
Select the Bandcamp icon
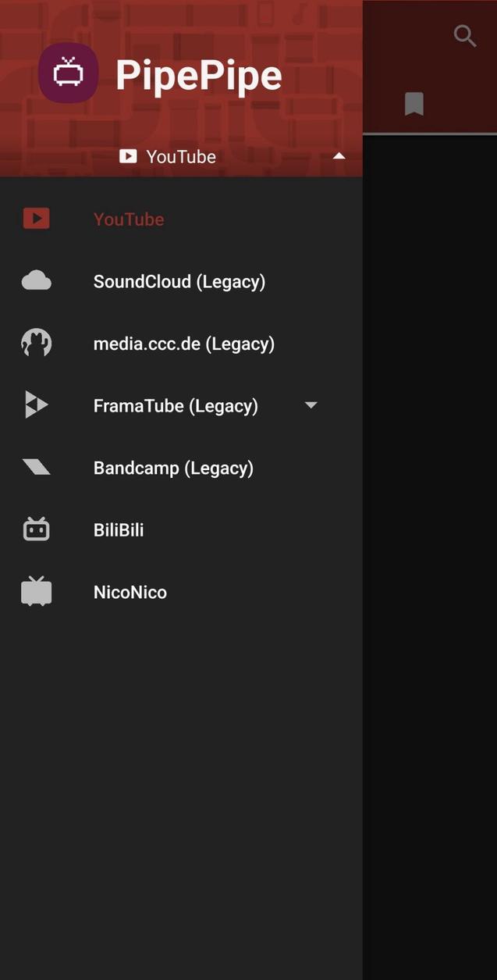(36, 466)
